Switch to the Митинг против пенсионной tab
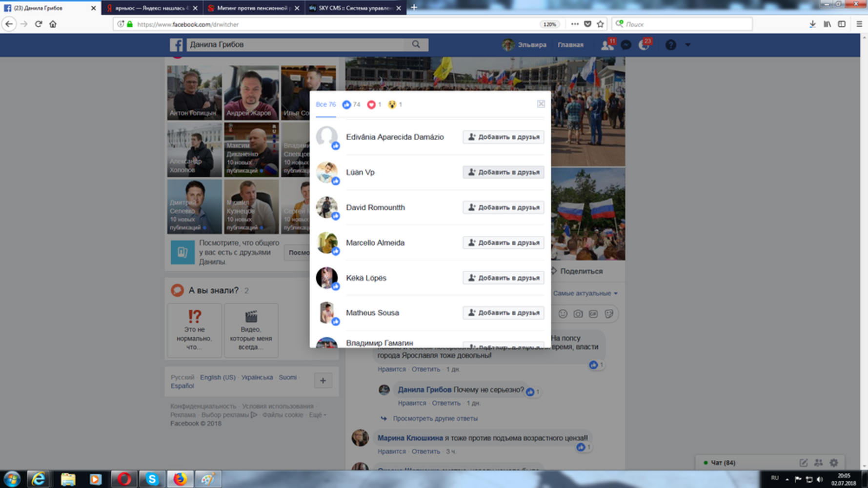868x488 pixels. (x=253, y=8)
